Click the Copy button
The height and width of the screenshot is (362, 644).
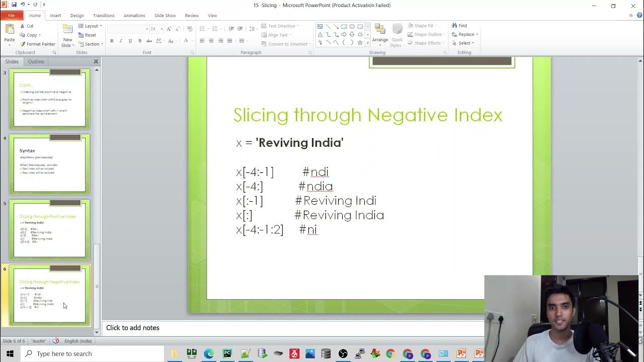click(30, 35)
